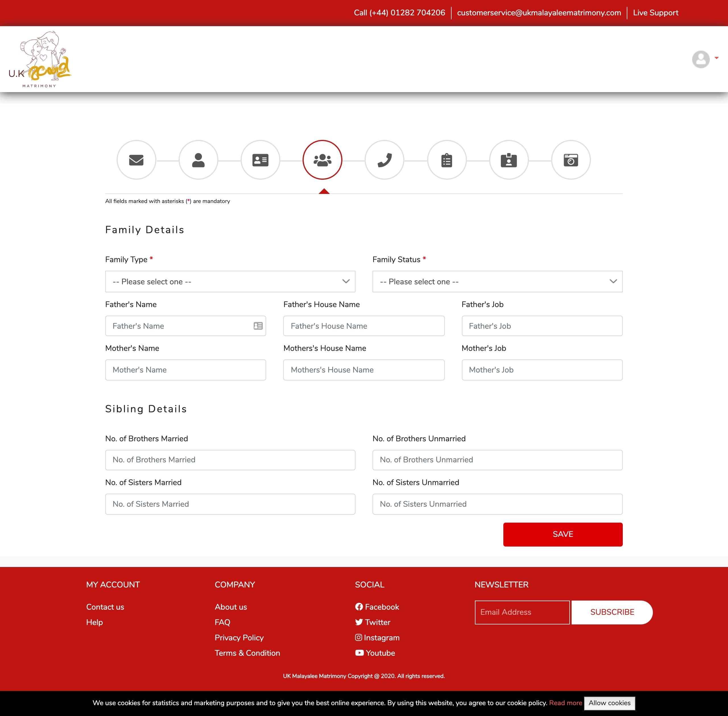Screen dimensions: 728x716
Task: Open the Terms & Condition page
Action: (x=247, y=653)
